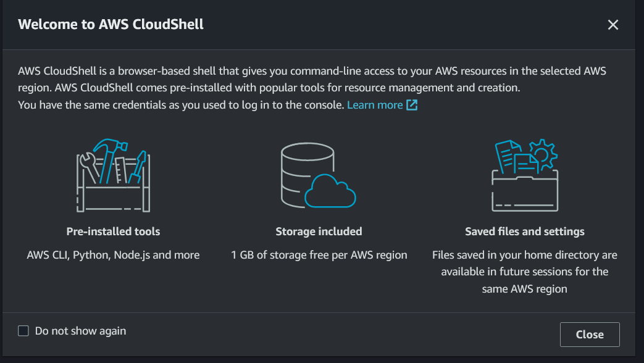Click the AWS CLI, Python, Node.js description
The image size is (644, 363).
114,255
